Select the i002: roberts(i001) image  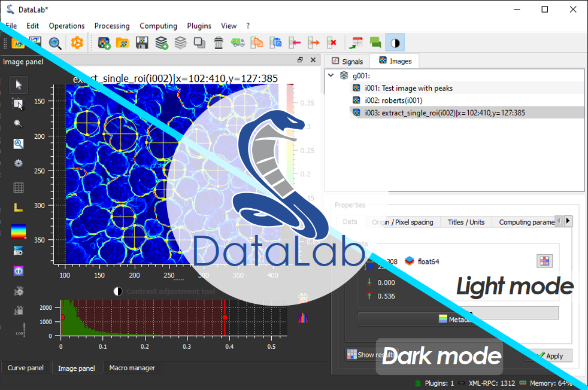(467, 100)
